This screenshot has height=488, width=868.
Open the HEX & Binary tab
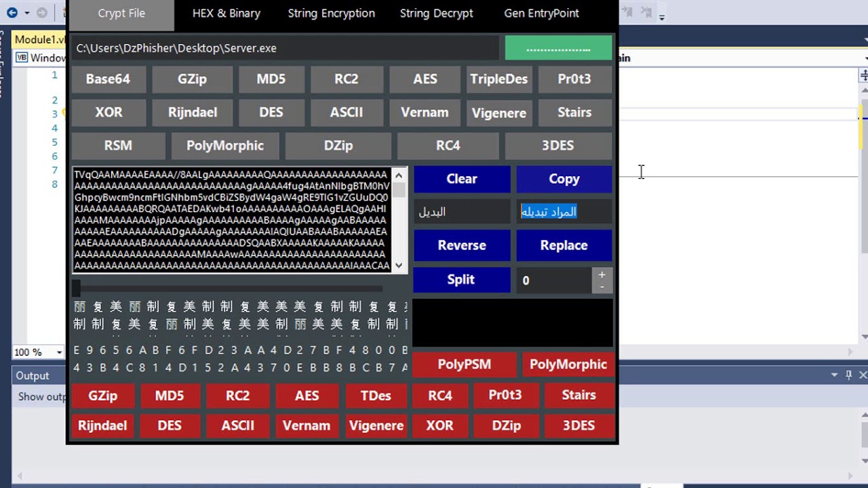click(226, 14)
